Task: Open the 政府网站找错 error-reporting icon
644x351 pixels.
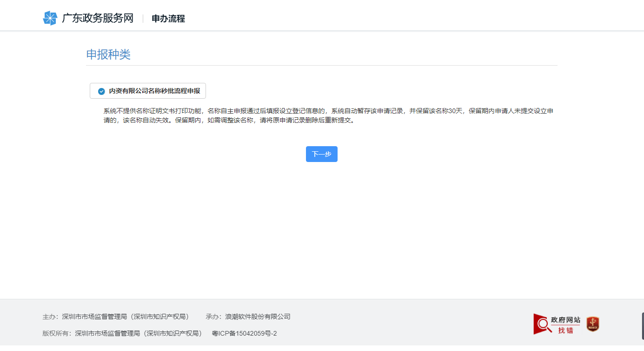Action: pyautogui.click(x=557, y=324)
